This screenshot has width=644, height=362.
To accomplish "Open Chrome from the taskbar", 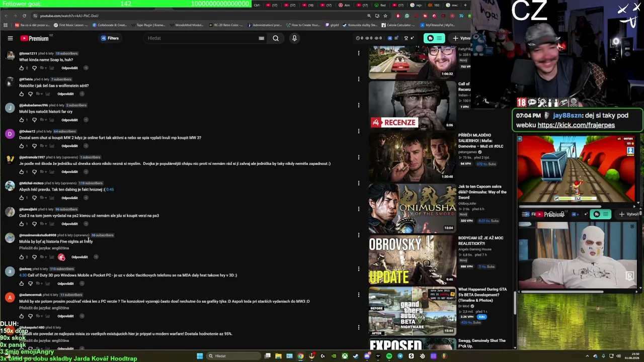I will click(300, 356).
